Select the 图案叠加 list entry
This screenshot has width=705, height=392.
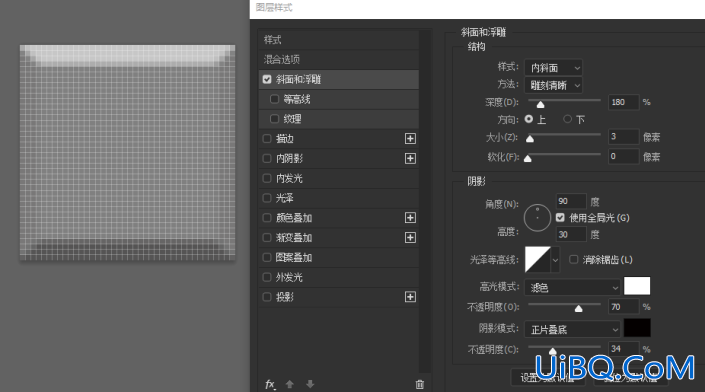pyautogui.click(x=339, y=258)
